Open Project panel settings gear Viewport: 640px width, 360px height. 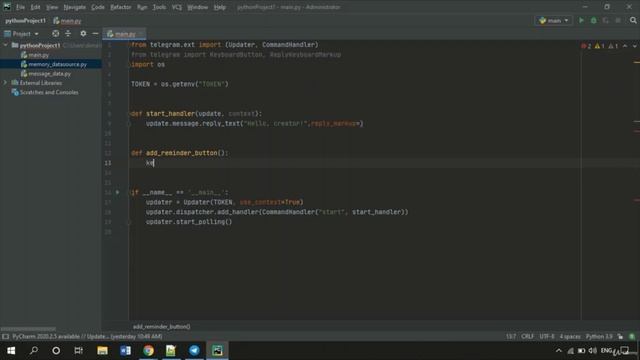[83, 34]
